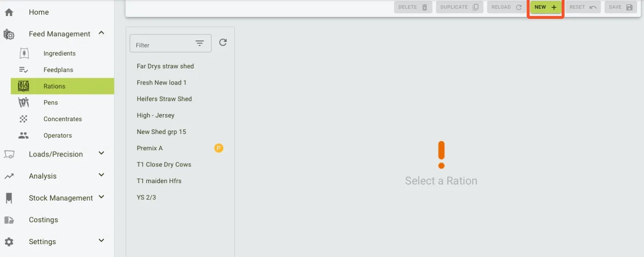This screenshot has height=257, width=644.
Task: Click the Feedplans checklist icon
Action: tap(23, 70)
